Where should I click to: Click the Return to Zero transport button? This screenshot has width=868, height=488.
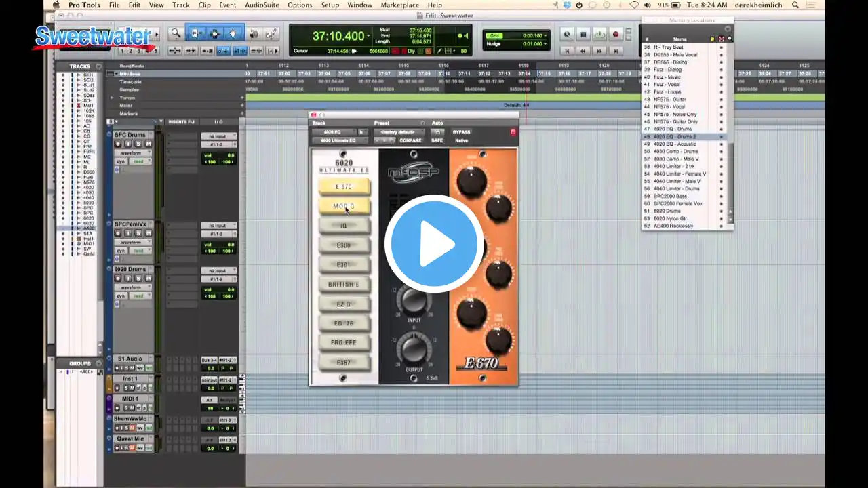click(x=567, y=50)
